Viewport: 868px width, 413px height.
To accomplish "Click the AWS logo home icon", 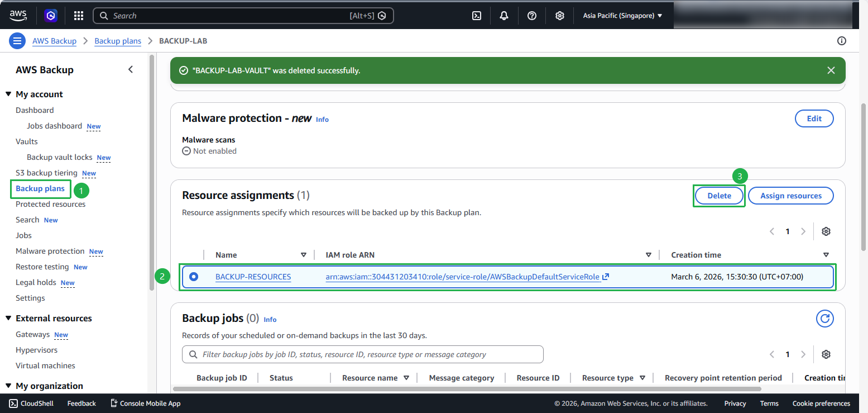I will pyautogui.click(x=19, y=16).
